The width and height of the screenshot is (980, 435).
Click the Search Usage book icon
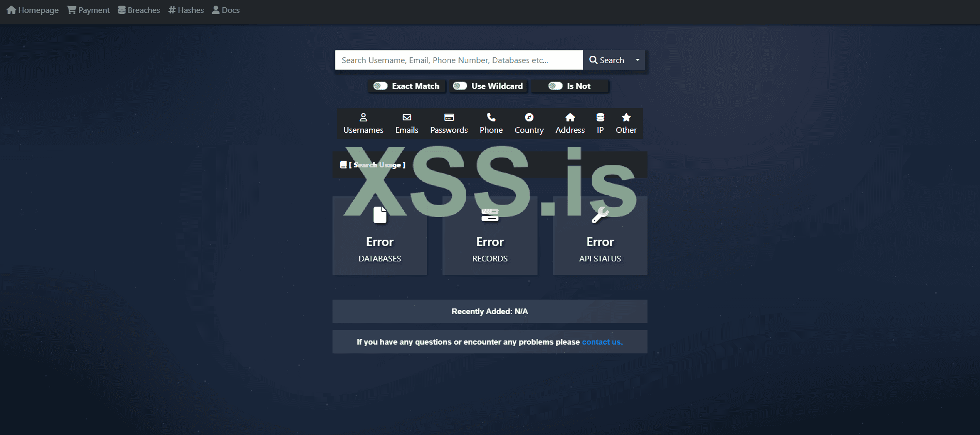tap(343, 165)
